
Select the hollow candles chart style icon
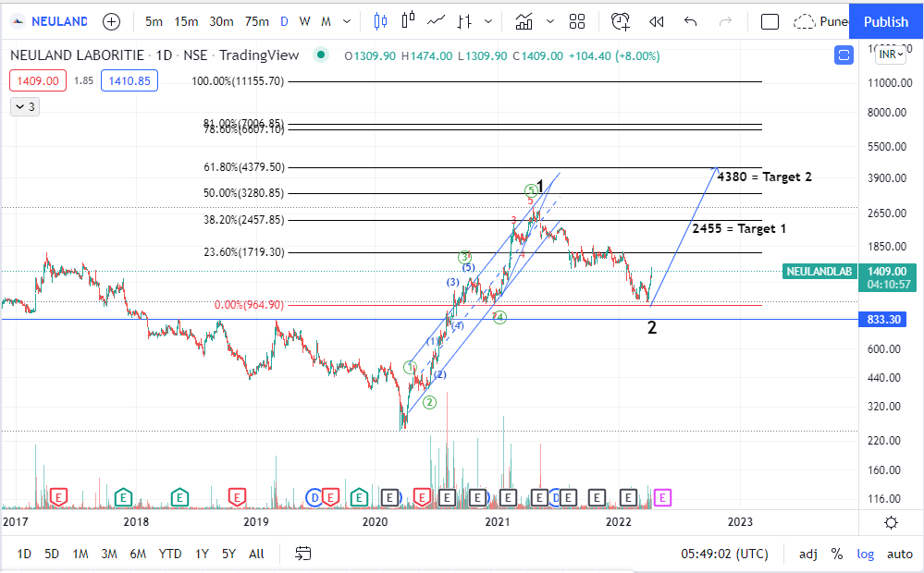[x=409, y=20]
